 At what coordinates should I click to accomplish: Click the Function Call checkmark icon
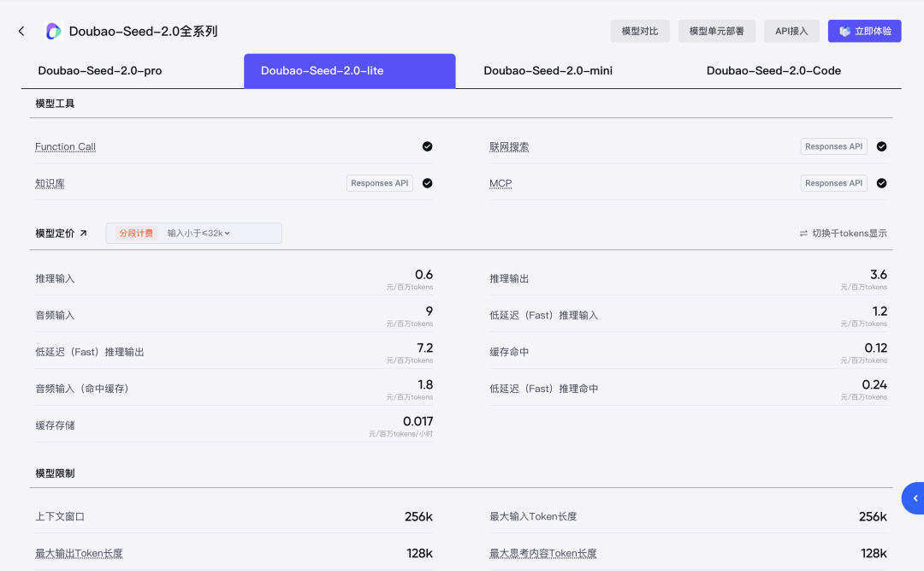(427, 146)
